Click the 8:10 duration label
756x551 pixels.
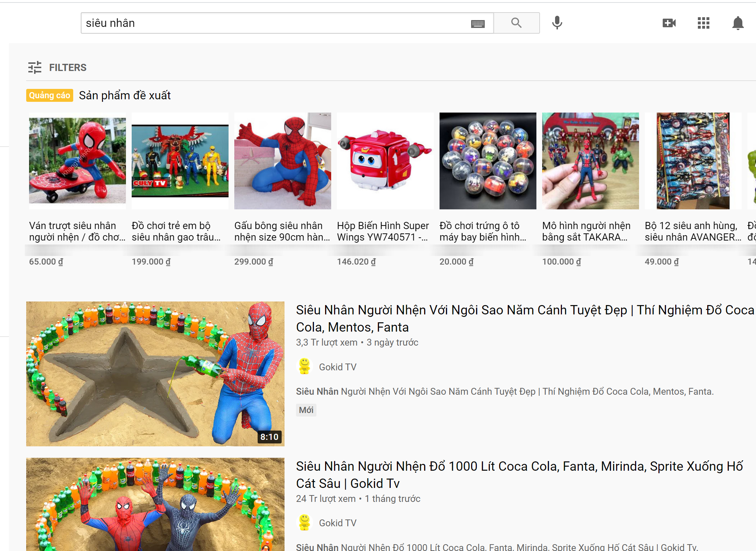pyautogui.click(x=269, y=437)
